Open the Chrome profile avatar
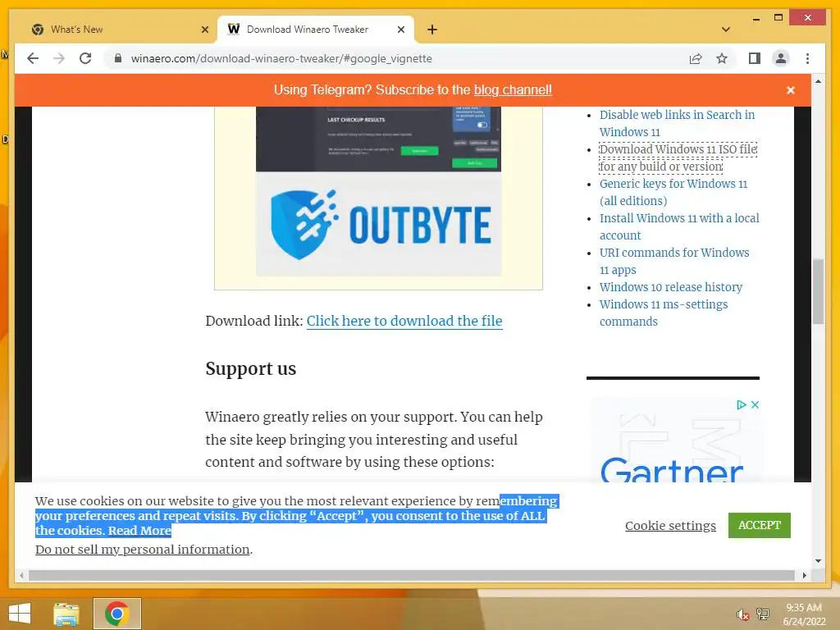 781,58
